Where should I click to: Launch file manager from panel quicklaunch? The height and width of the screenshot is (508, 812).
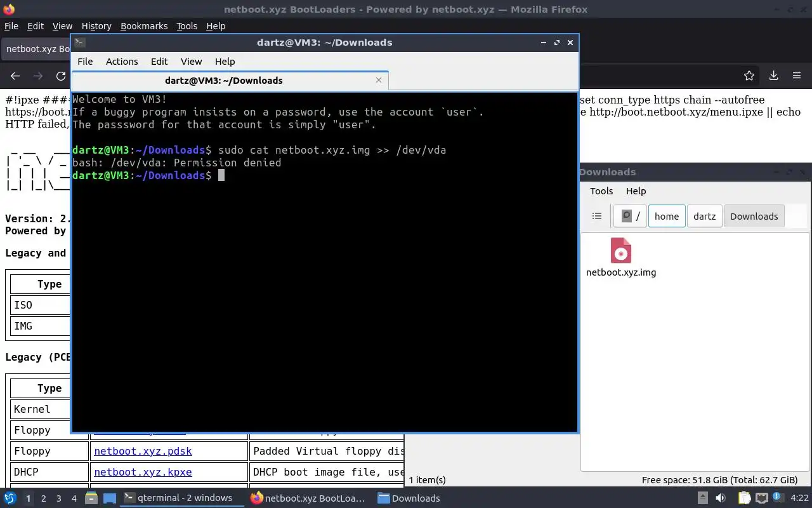[91, 498]
